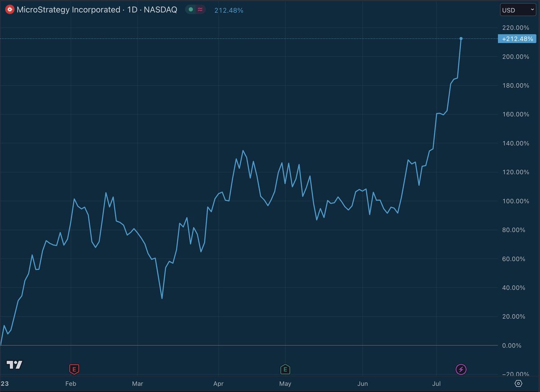The image size is (540, 392).
Task: Click the MicroStrategy red logo icon
Action: pyautogui.click(x=9, y=9)
